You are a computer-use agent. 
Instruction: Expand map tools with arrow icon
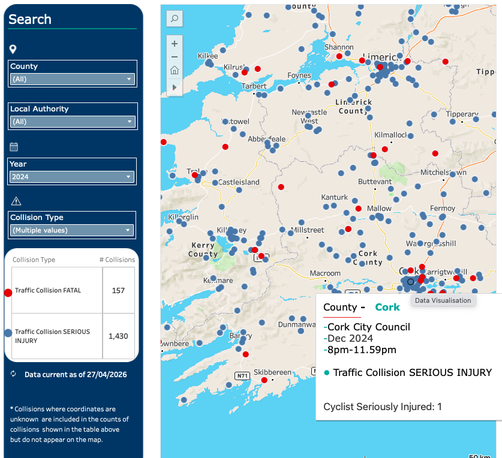point(174,87)
